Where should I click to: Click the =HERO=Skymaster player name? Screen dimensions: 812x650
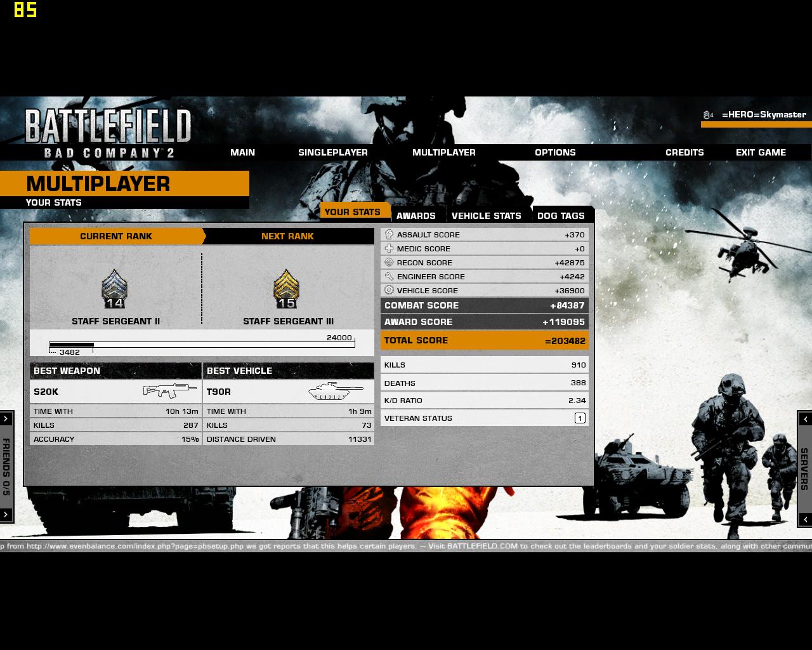click(764, 115)
